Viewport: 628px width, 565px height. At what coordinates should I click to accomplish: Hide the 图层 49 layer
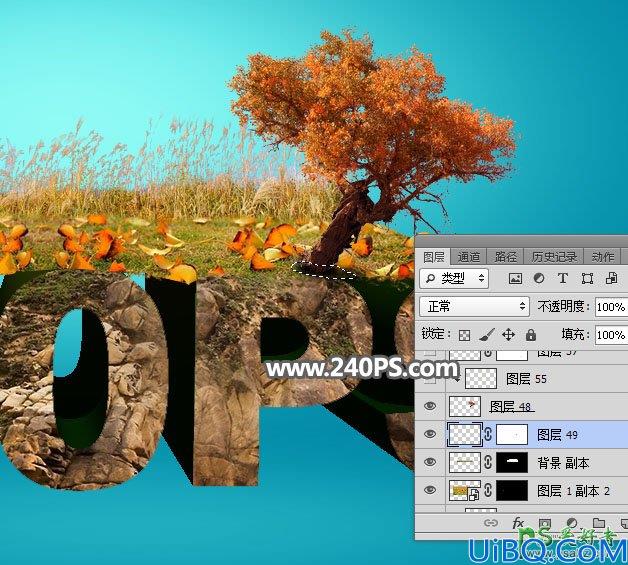[x=430, y=434]
